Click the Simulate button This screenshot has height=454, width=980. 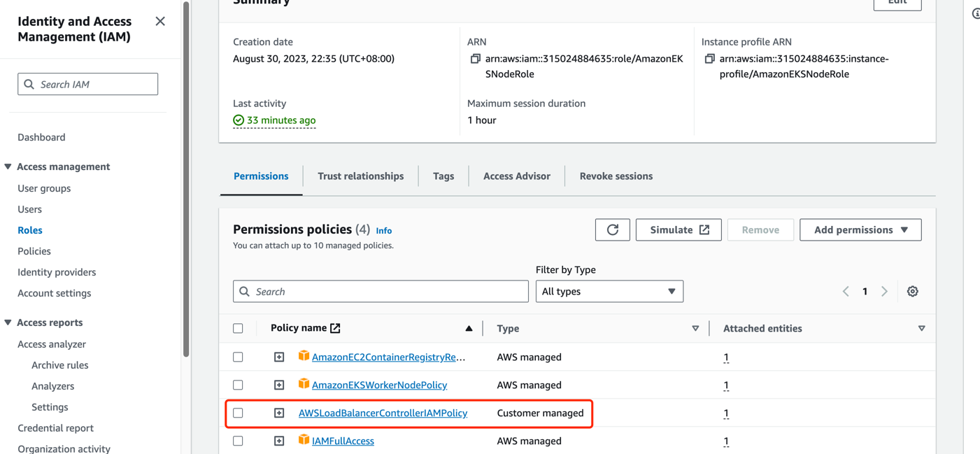pyautogui.click(x=678, y=230)
